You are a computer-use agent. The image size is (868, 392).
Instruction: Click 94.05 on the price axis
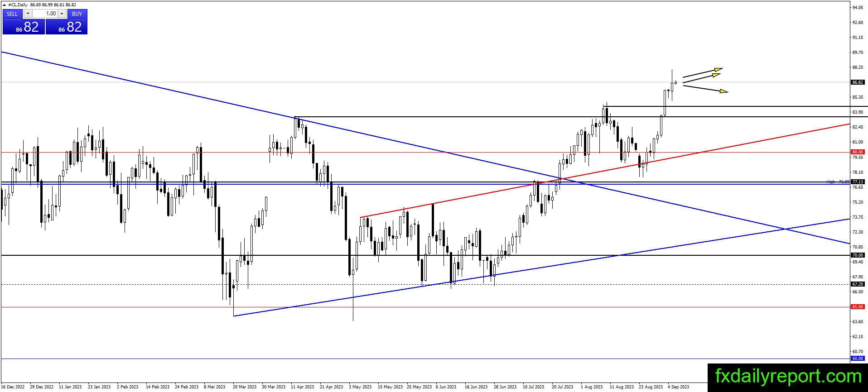[858, 8]
